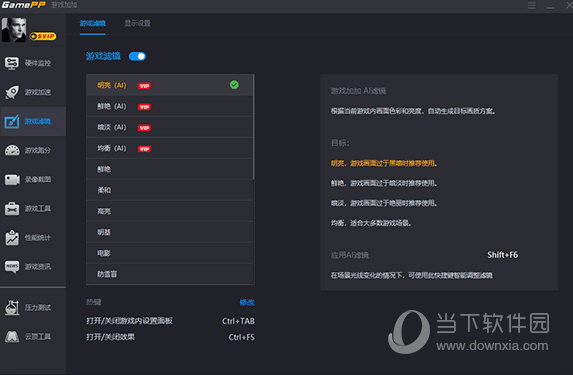Open cloud tools via gamepad icon
This screenshot has height=375, width=573.
[12, 336]
